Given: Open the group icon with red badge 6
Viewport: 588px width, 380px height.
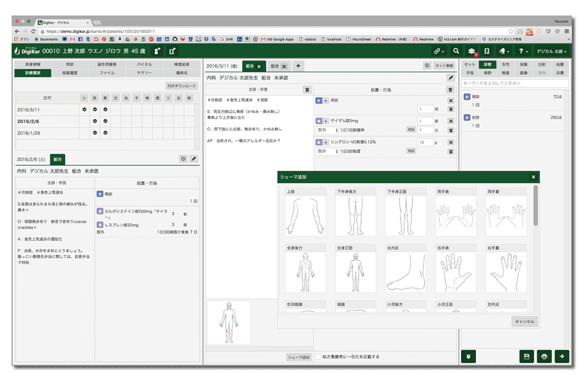Looking at the screenshot, I should pyautogui.click(x=472, y=51).
